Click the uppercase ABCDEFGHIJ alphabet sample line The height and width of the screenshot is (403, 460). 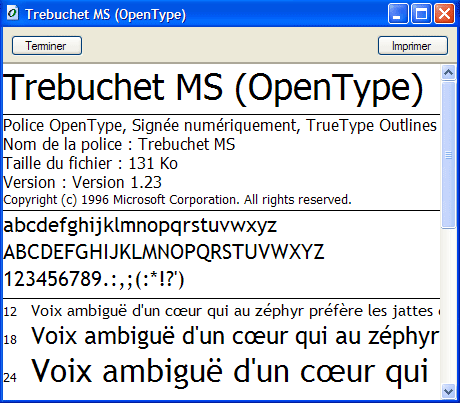[x=164, y=252]
